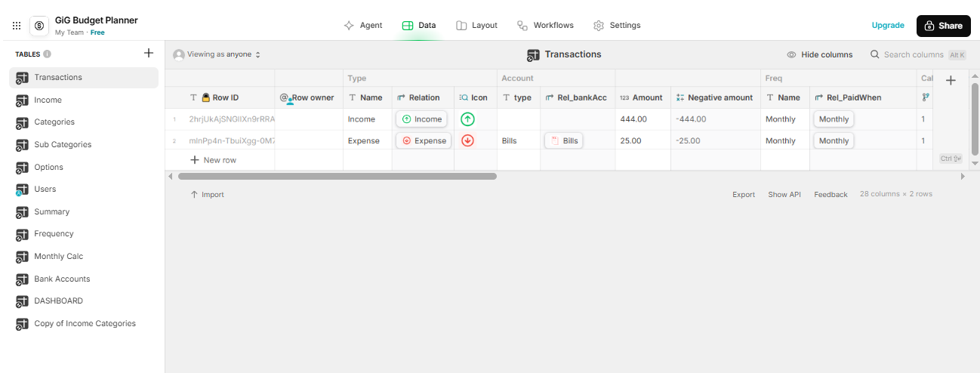Click the green Income arrow-up icon
The width and height of the screenshot is (980, 373).
point(467,119)
